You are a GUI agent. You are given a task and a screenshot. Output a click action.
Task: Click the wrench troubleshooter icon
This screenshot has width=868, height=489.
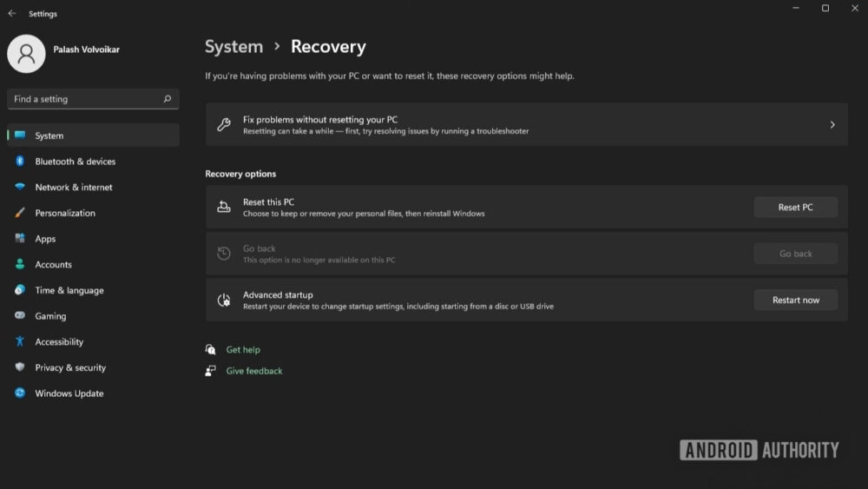pos(224,125)
